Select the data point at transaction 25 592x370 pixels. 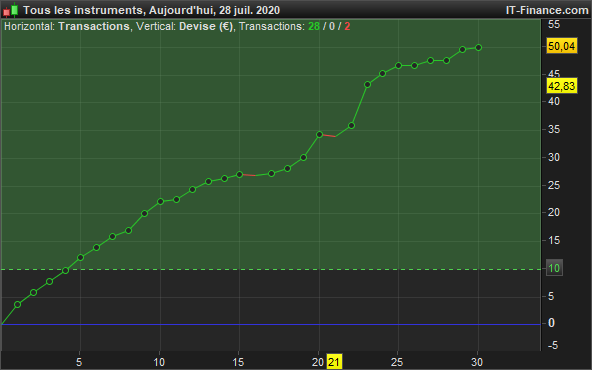398,66
